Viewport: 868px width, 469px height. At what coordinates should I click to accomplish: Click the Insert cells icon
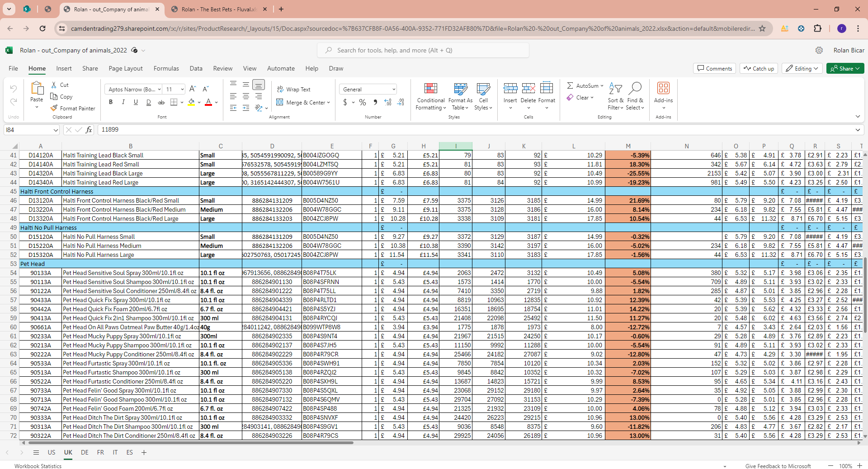tap(510, 88)
